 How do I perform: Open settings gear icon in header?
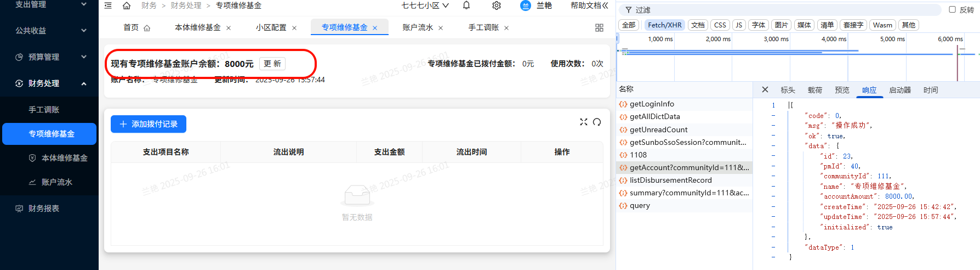pos(497,5)
